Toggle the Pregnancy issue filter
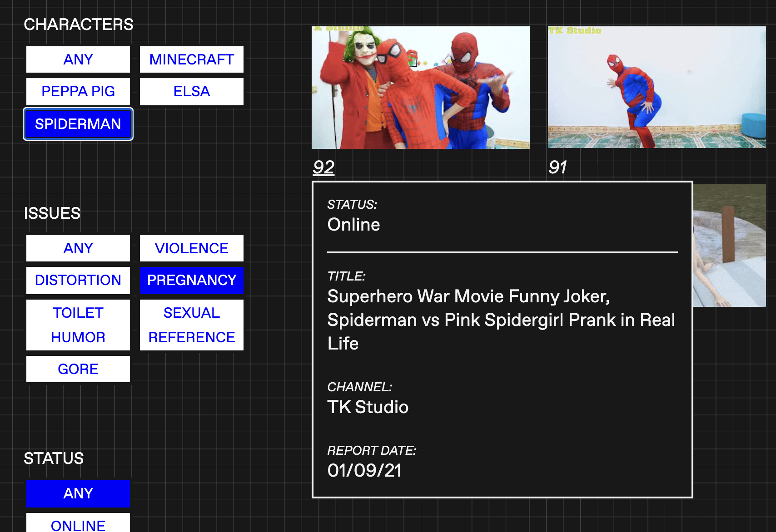 point(191,280)
